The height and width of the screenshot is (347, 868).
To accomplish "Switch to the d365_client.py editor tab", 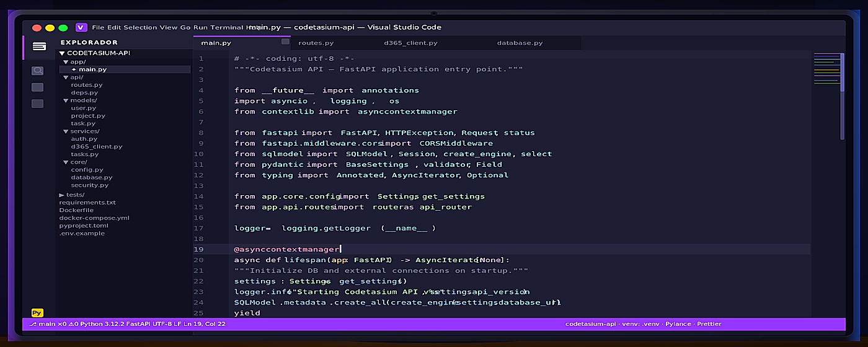I will [x=410, y=43].
